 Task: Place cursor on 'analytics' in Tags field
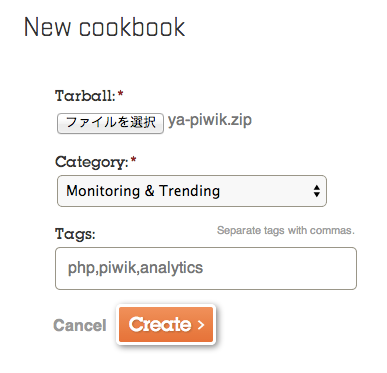[x=171, y=268]
